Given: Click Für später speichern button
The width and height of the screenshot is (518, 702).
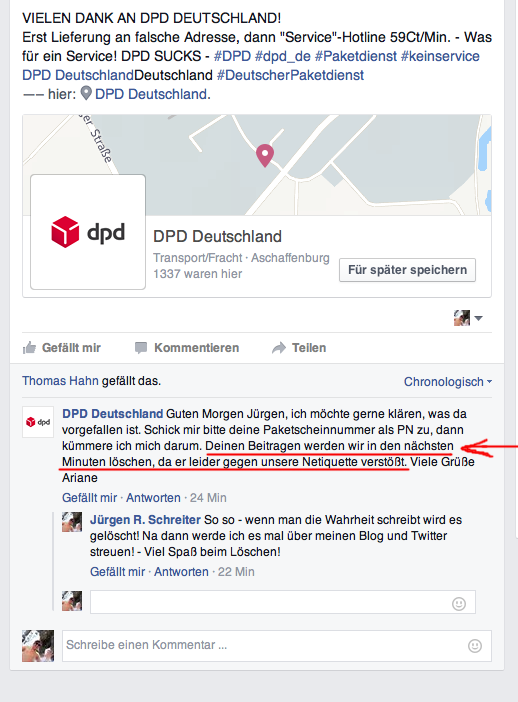Looking at the screenshot, I should coord(407,270).
